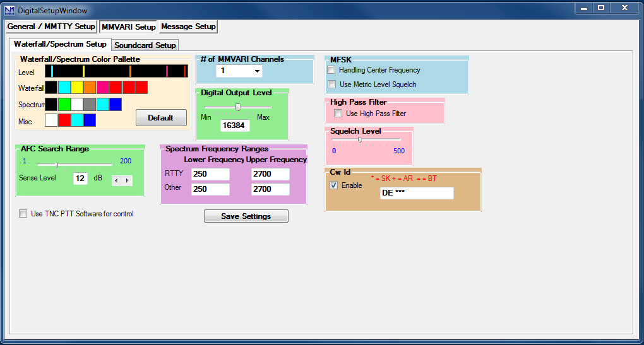
Task: Pick the green Spectrum color swatch
Action: pyautogui.click(x=64, y=104)
